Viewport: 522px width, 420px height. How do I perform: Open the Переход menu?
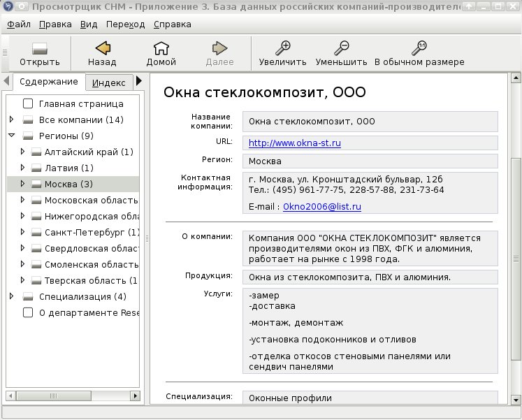(126, 24)
